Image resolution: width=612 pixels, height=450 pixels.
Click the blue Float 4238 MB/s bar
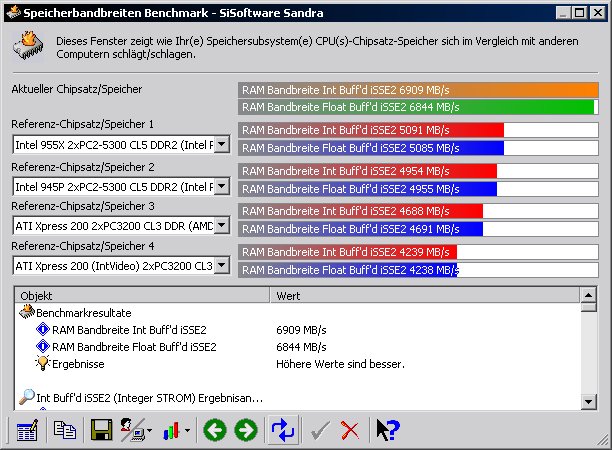coord(347,270)
